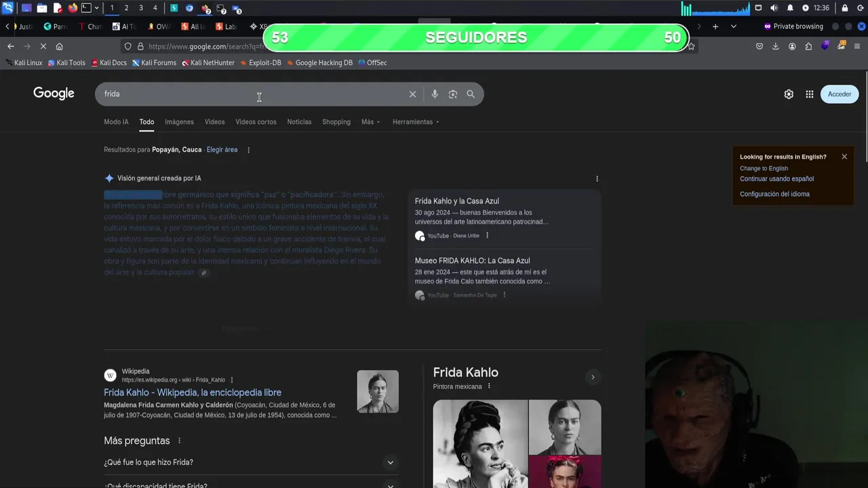
Task: Open AI overview options menu
Action: click(597, 179)
